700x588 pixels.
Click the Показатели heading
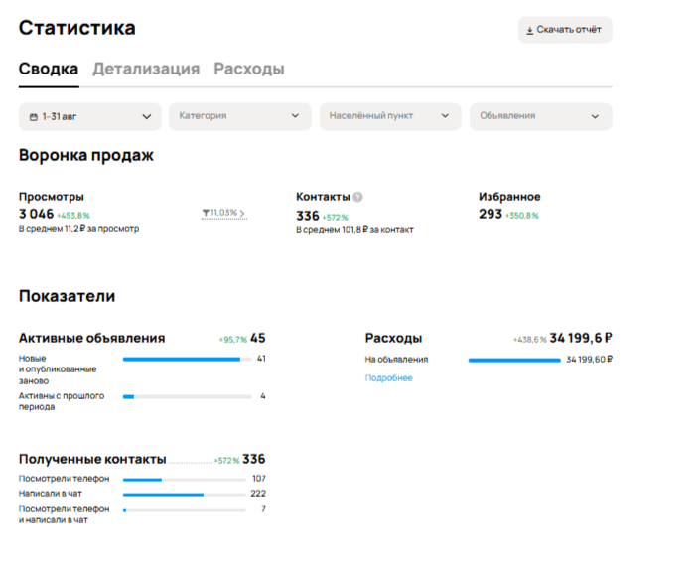67,296
